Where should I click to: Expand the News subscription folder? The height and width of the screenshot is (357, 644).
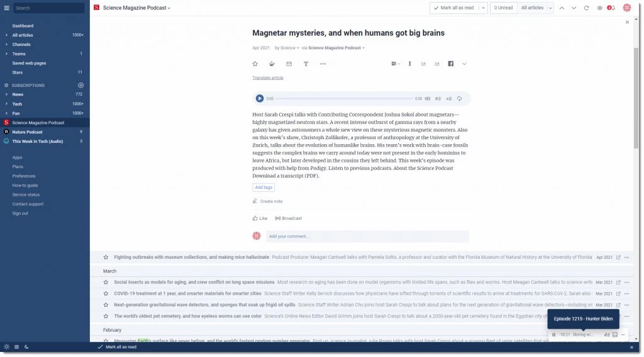6,94
